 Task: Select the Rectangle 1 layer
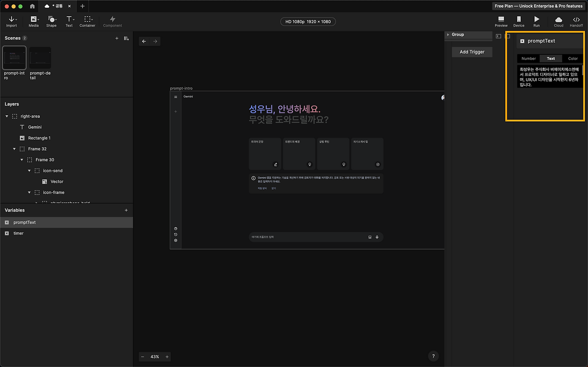[x=40, y=138]
